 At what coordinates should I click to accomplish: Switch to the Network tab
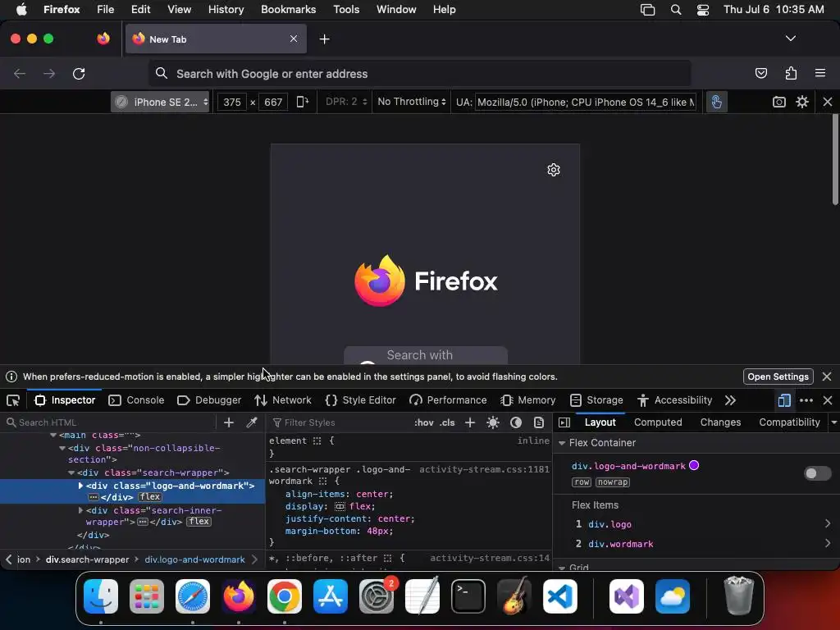(x=283, y=400)
